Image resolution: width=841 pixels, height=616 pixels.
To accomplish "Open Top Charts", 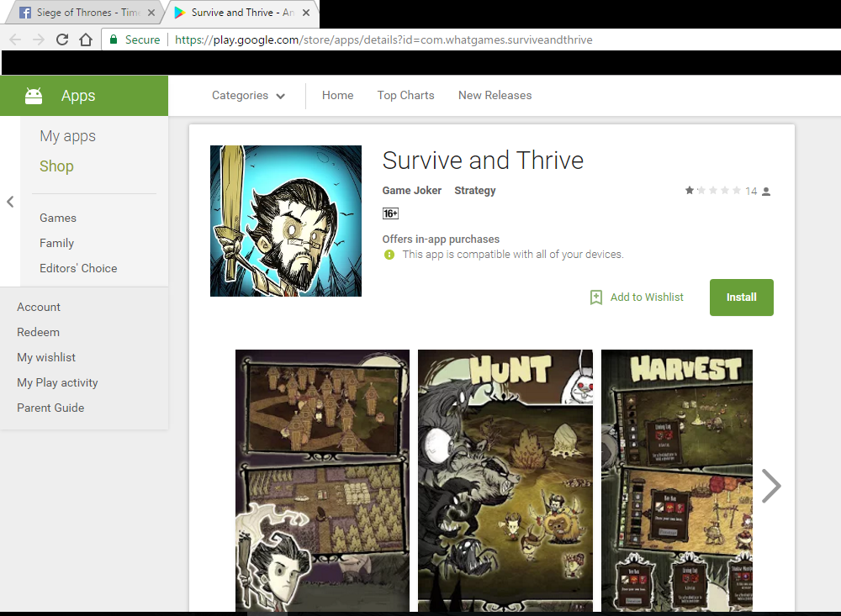I will (x=405, y=96).
